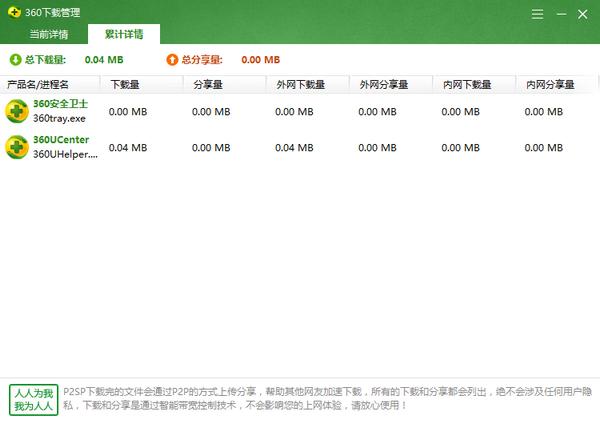
Task: Click the green total download arrow icon
Action: 16,60
